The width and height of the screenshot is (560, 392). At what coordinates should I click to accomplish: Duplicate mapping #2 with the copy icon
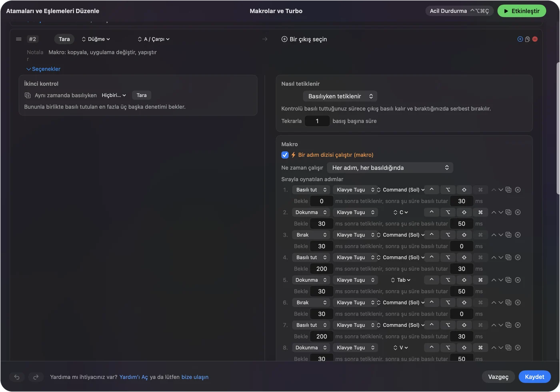pos(527,39)
